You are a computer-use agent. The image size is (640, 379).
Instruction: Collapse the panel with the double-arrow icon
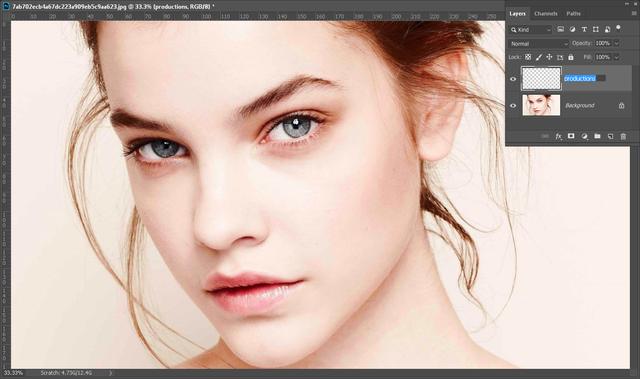coord(627,3)
